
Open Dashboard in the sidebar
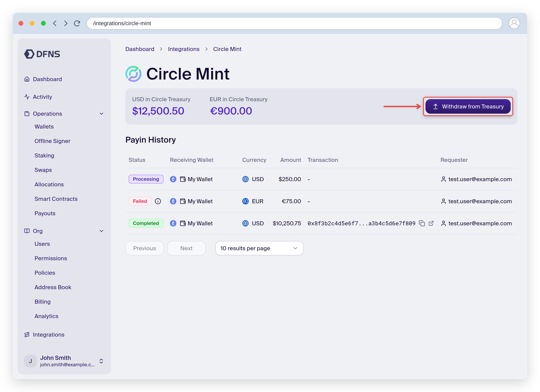47,79
